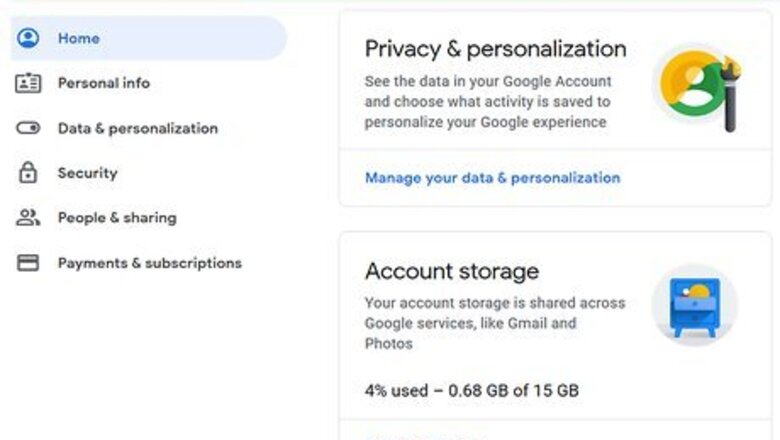Navigate to People & sharing text label
Image resolution: width=780 pixels, height=440 pixels.
(x=116, y=218)
